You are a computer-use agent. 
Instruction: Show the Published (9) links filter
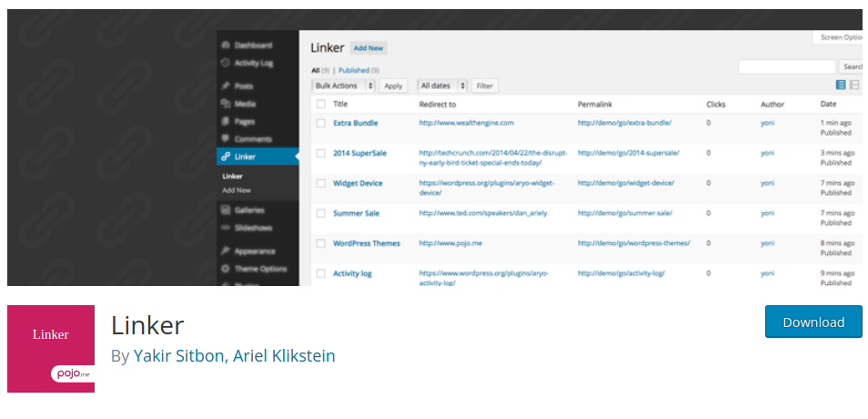pyautogui.click(x=358, y=70)
